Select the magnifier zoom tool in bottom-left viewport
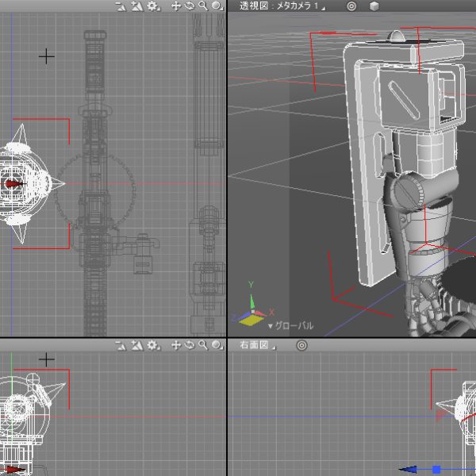The height and width of the screenshot is (476, 476). (x=203, y=345)
